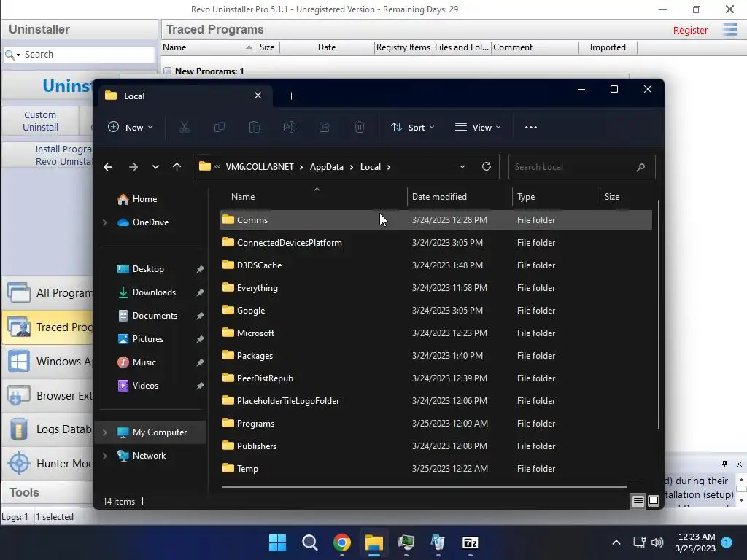747x560 pixels.
Task: Click File Explorer taskbar icon
Action: (374, 542)
